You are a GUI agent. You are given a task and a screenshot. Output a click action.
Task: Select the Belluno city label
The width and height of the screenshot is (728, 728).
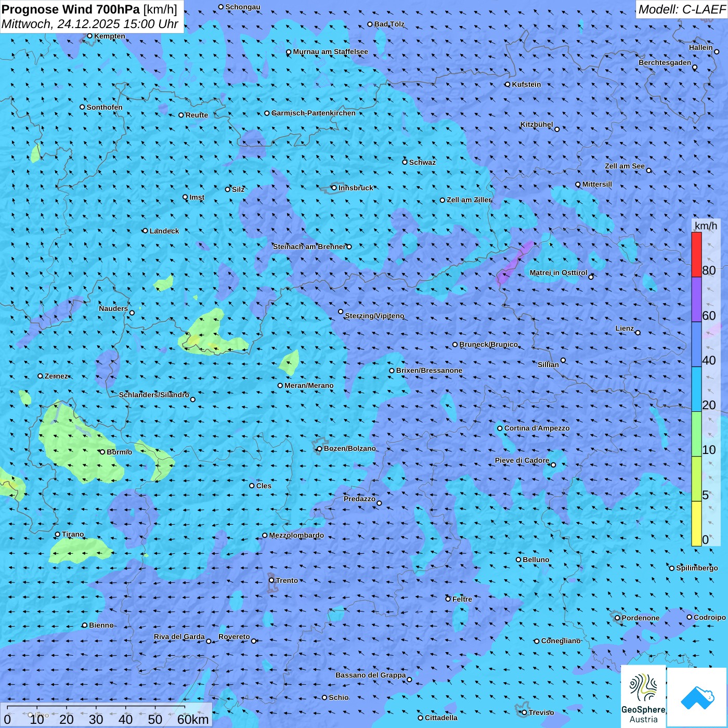tap(536, 560)
